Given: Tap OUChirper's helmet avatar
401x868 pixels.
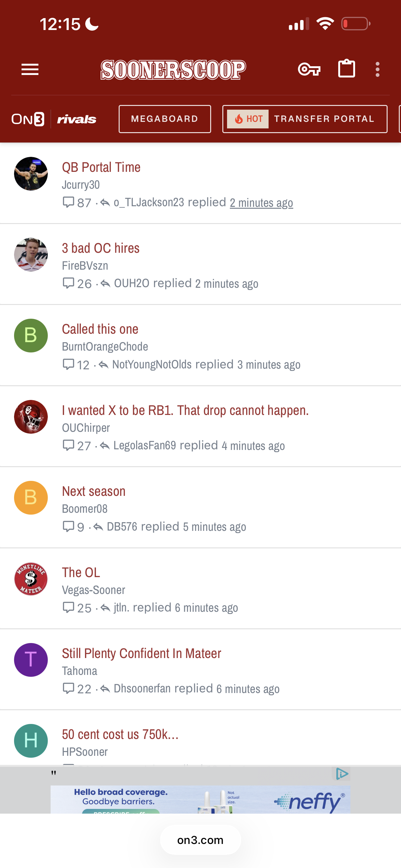Looking at the screenshot, I should pyautogui.click(x=31, y=417).
